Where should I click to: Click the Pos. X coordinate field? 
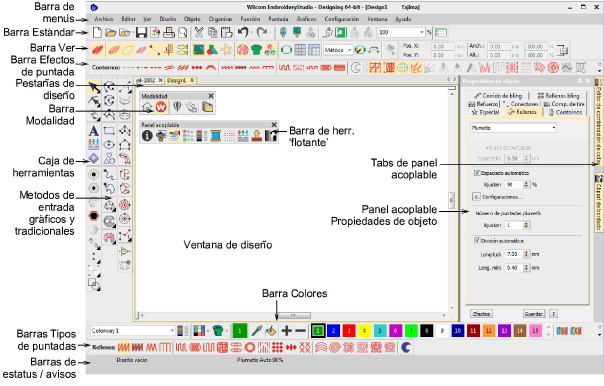point(442,46)
